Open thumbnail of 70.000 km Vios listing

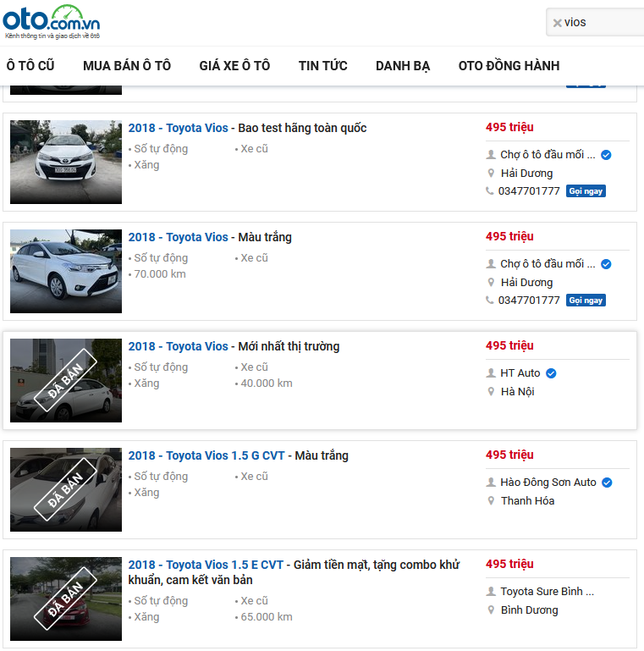[66, 271]
